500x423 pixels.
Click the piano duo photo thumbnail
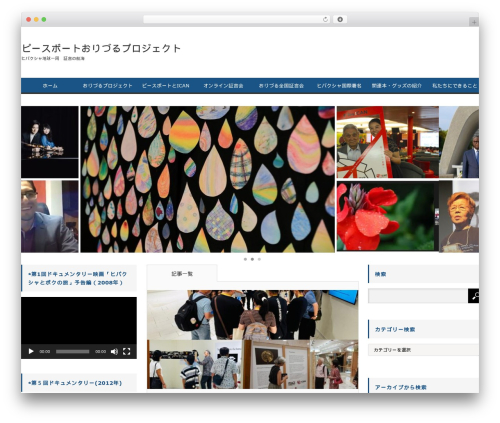(50, 142)
